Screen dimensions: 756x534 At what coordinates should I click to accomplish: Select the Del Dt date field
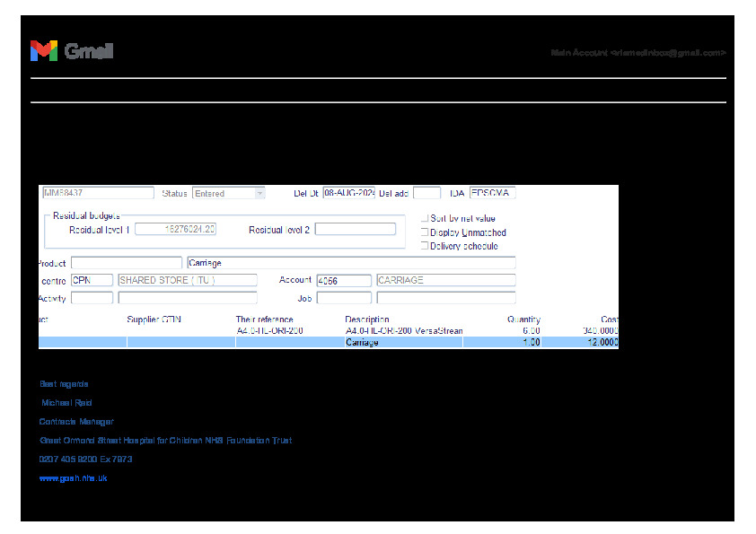(348, 193)
